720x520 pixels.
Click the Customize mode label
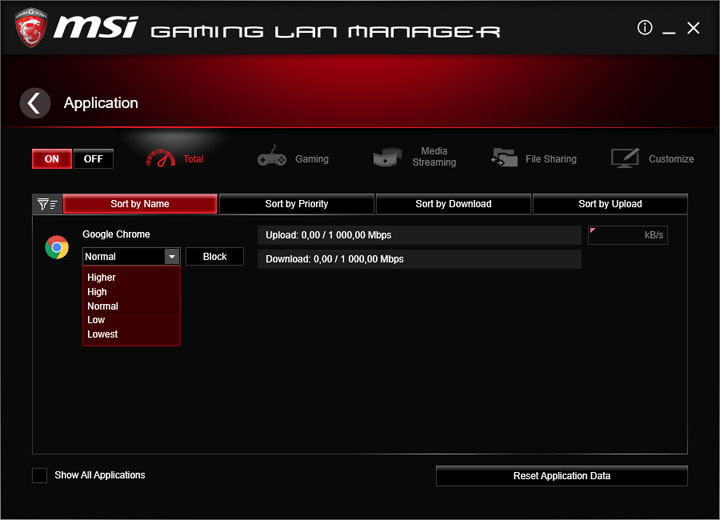tap(671, 159)
